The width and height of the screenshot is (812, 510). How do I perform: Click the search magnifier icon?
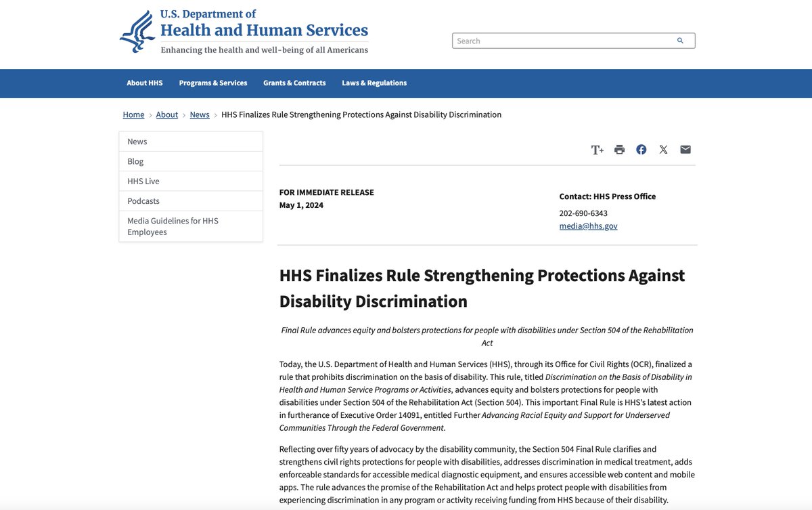[680, 41]
